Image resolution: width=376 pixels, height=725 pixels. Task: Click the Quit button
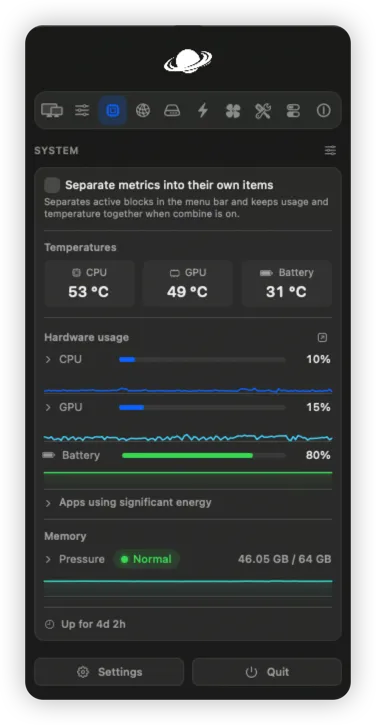(x=267, y=672)
